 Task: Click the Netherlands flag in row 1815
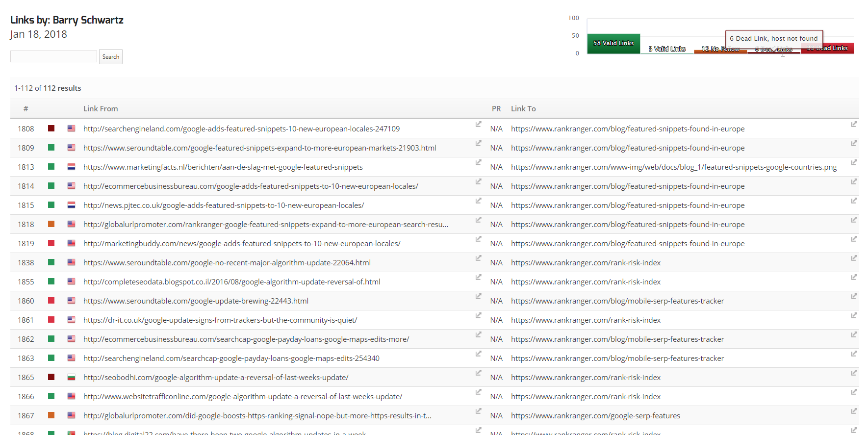[71, 205]
